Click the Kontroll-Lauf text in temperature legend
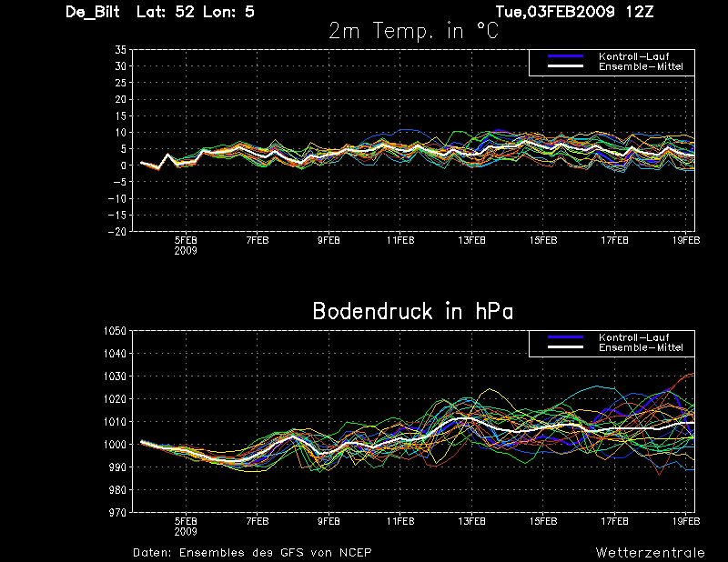728x562 pixels. (x=633, y=56)
